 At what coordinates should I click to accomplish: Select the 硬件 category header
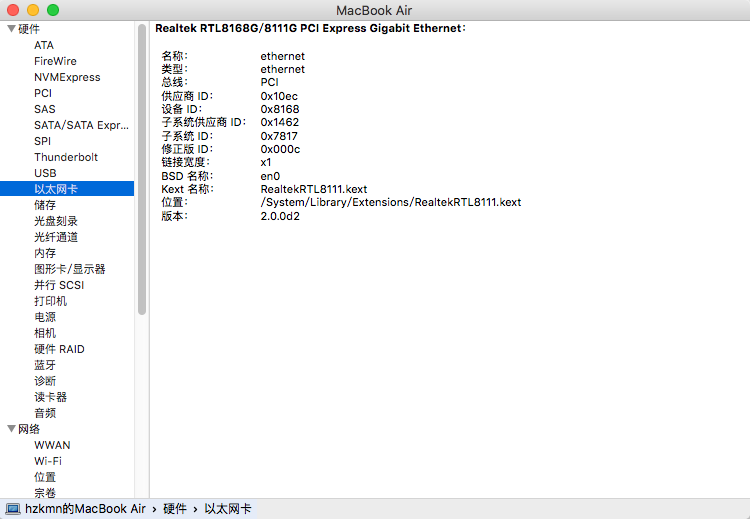pyautogui.click(x=29, y=29)
